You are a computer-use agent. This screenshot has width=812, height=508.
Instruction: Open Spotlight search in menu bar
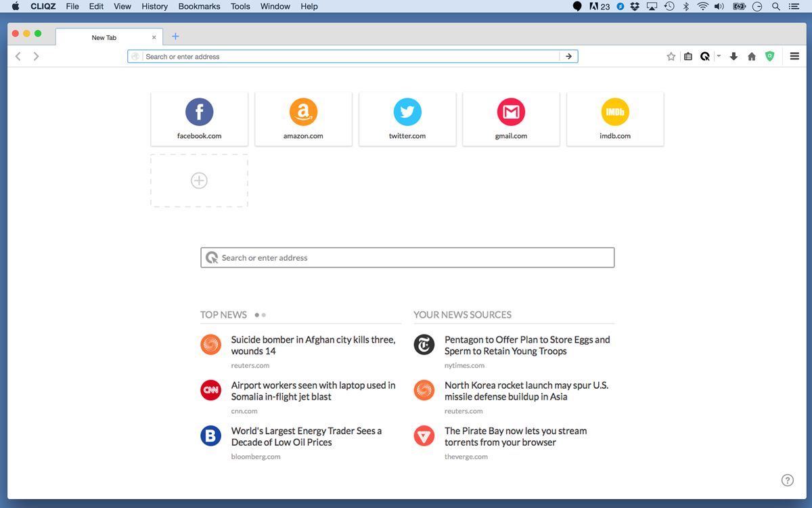776,6
